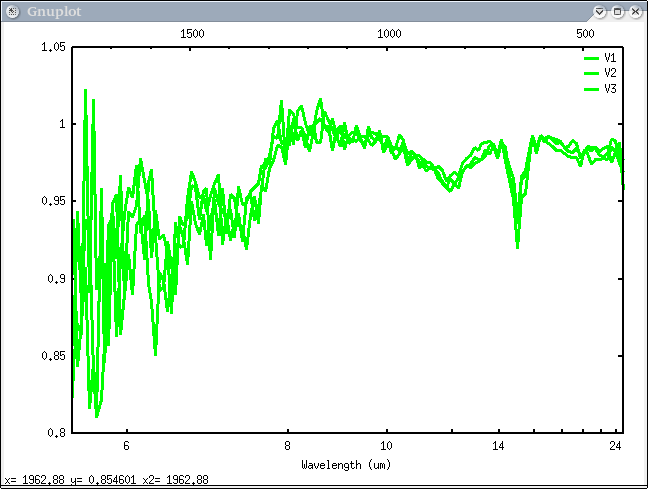648x489 pixels.
Task: Click the coordinate readout in status bar
Action: (107, 480)
